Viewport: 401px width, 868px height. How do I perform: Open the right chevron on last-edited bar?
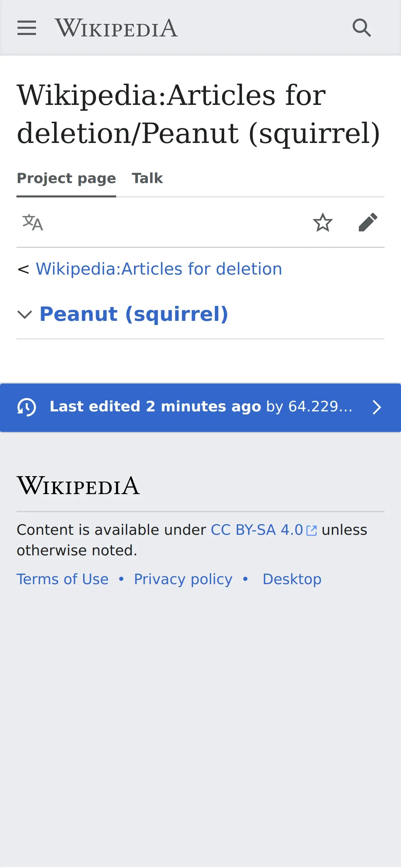click(377, 407)
